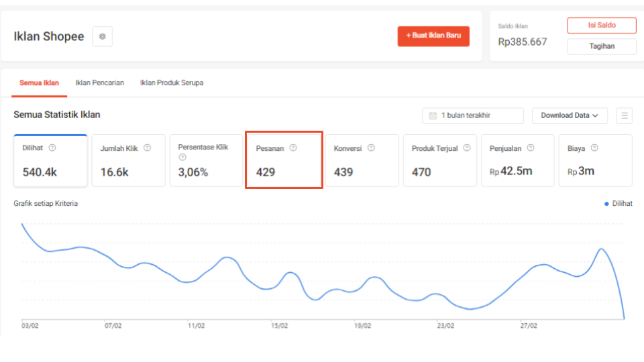644x362 pixels.
Task: Open the list menu icon beside Download Data
Action: click(x=625, y=116)
